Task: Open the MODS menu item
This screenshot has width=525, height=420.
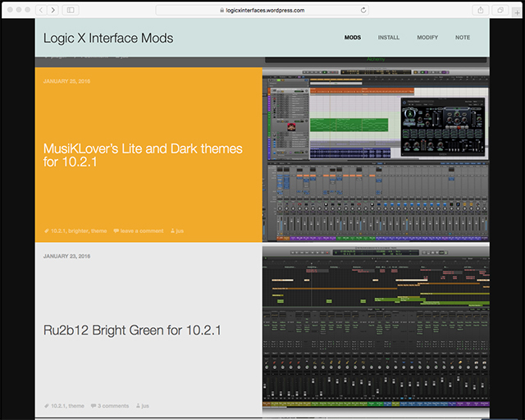Action: tap(353, 38)
